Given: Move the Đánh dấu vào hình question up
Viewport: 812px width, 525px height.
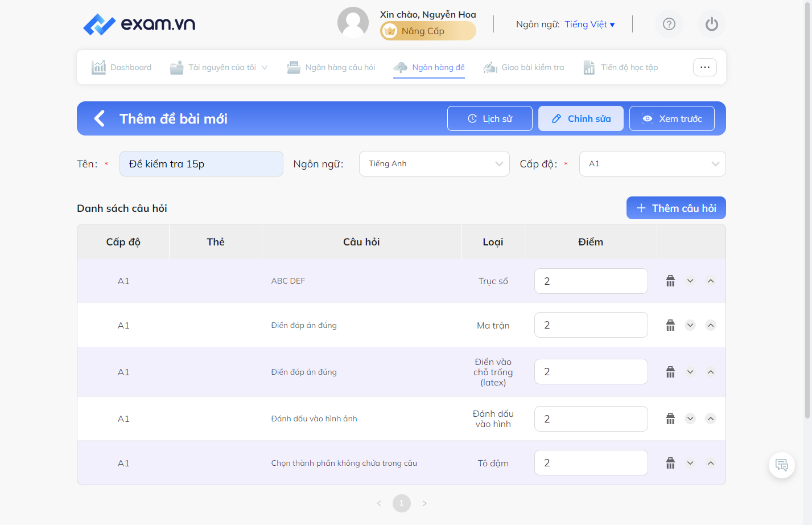Looking at the screenshot, I should click(x=711, y=419).
